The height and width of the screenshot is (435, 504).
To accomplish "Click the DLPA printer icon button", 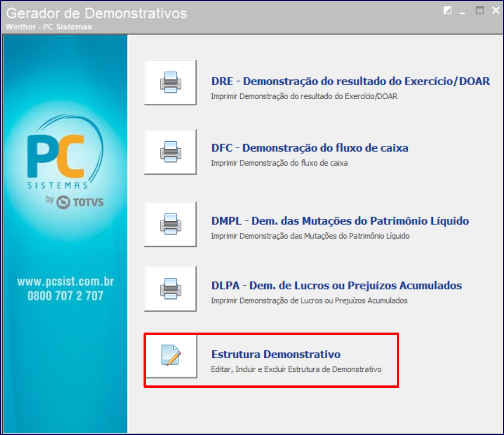I will [170, 289].
